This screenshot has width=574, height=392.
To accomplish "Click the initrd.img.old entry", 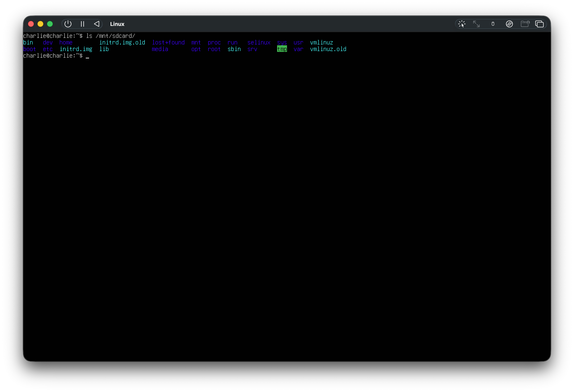I will pos(122,42).
